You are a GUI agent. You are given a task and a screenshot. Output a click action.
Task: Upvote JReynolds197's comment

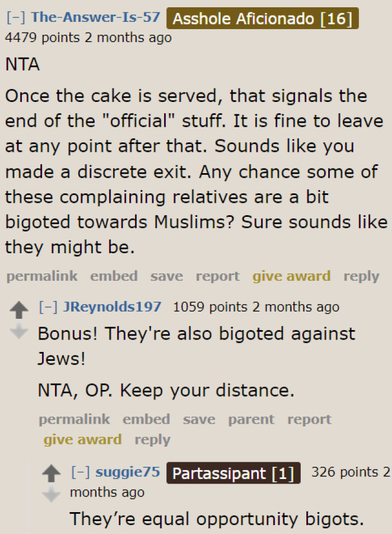(x=20, y=307)
